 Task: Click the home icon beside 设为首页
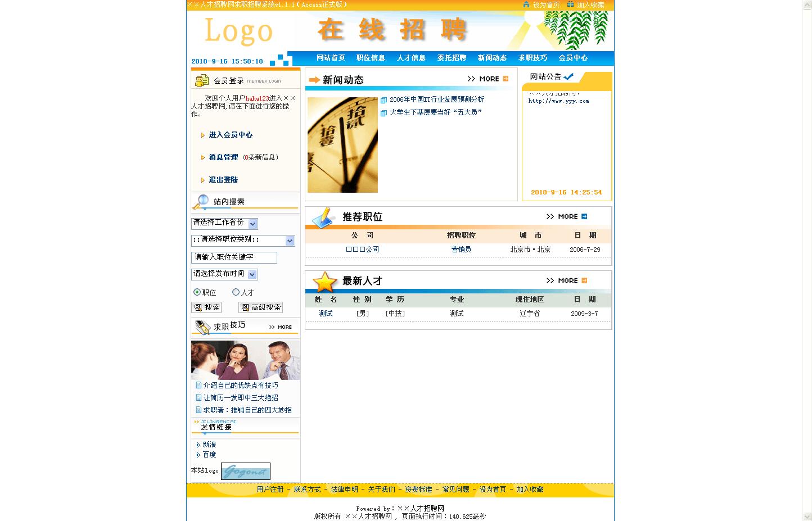pos(526,4)
